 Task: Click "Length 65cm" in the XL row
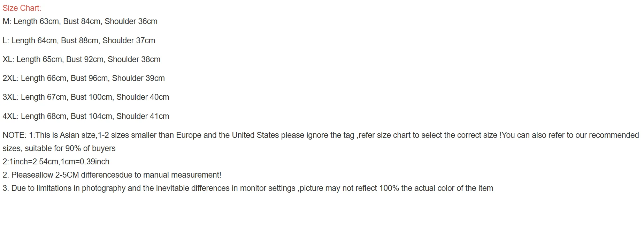(x=39, y=60)
